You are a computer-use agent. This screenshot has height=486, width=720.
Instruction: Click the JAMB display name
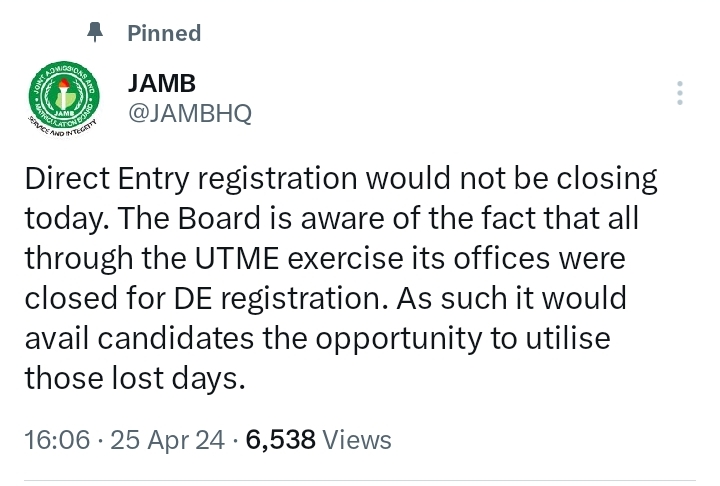click(x=162, y=83)
